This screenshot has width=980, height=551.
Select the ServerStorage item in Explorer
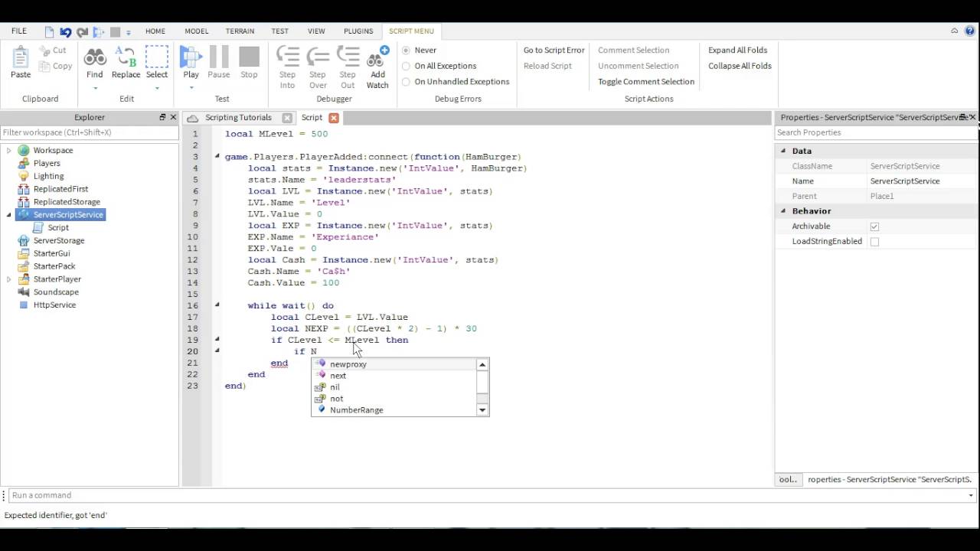coord(59,240)
